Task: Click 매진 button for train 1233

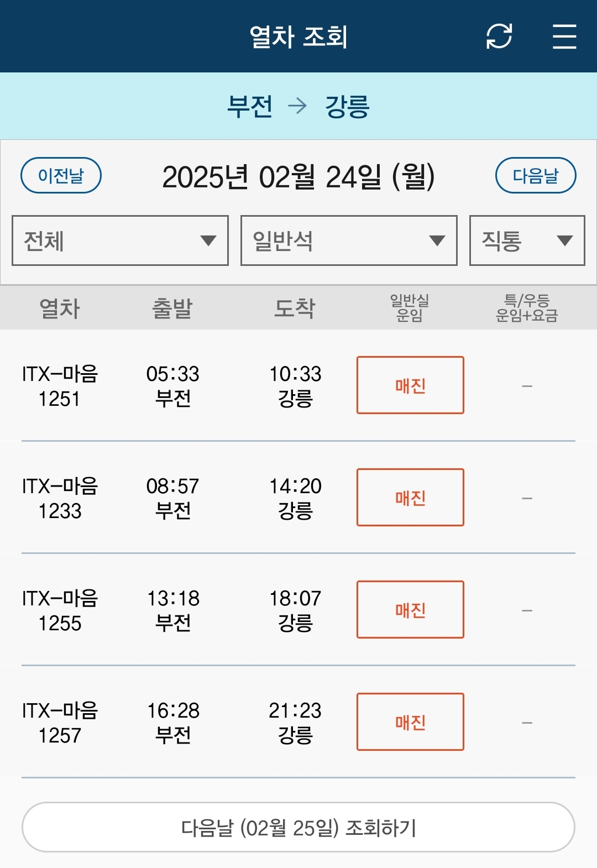Action: (410, 498)
